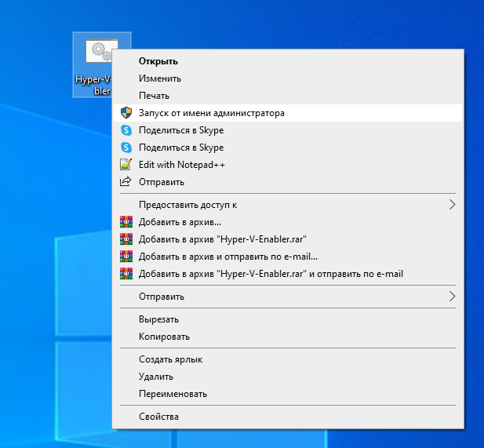Choose Открыть from the context menu
This screenshot has height=448, width=484.
[158, 61]
